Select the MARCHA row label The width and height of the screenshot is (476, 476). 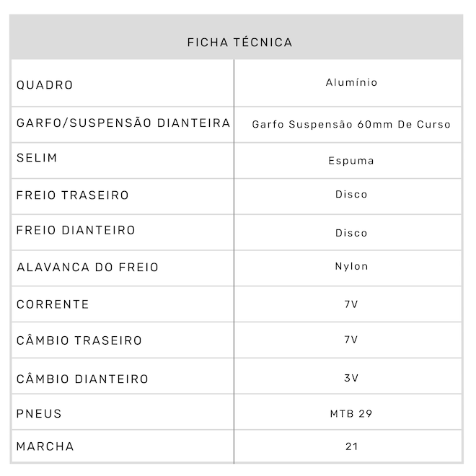click(x=45, y=446)
